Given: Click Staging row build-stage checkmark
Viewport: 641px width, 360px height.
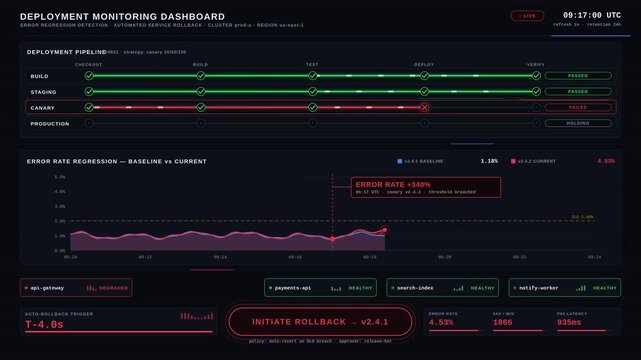Looking at the screenshot, I should 200,92.
